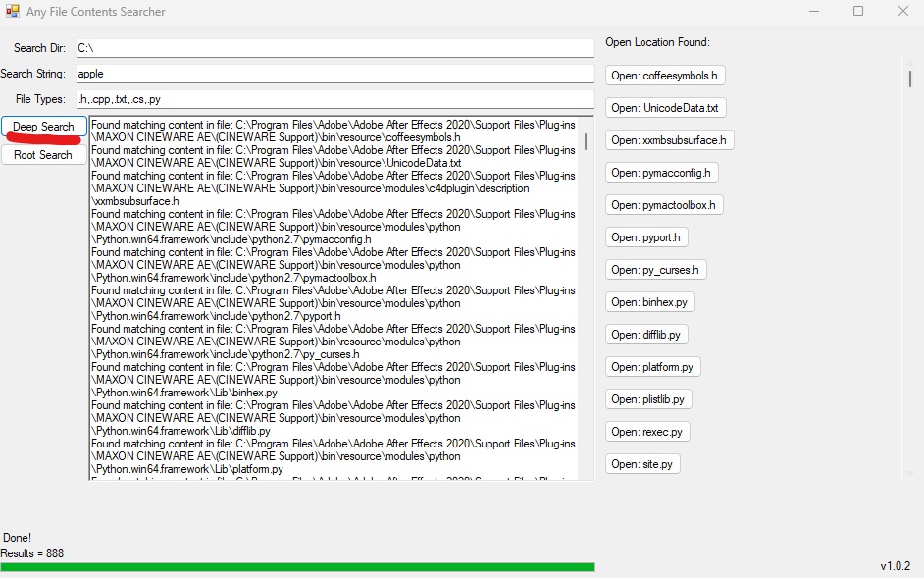924x578 pixels.
Task: Start a Root Search
Action: click(43, 154)
